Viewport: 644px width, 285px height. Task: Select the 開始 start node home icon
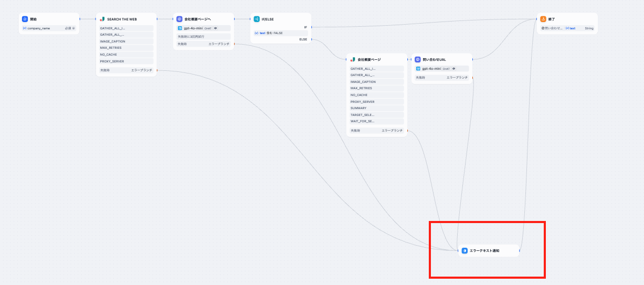(x=25, y=19)
